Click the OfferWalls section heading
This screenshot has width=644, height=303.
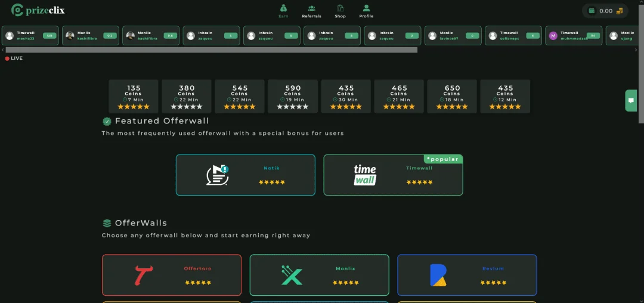[x=141, y=223]
